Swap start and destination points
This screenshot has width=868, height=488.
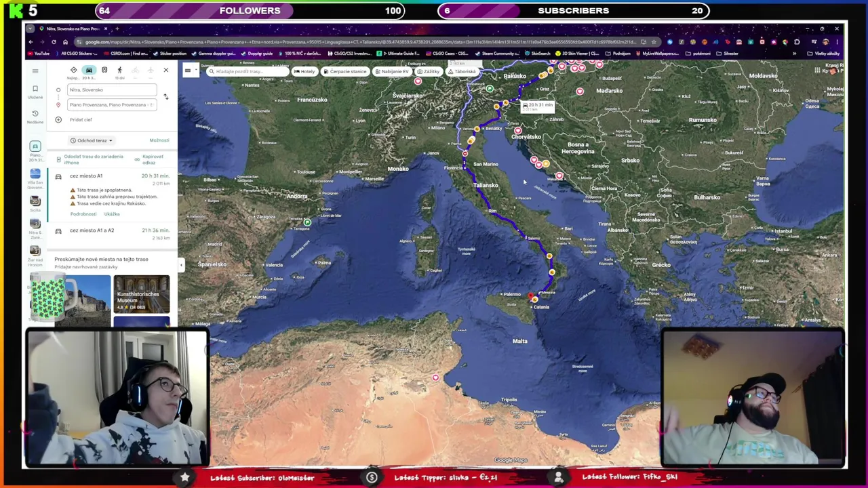(x=165, y=97)
